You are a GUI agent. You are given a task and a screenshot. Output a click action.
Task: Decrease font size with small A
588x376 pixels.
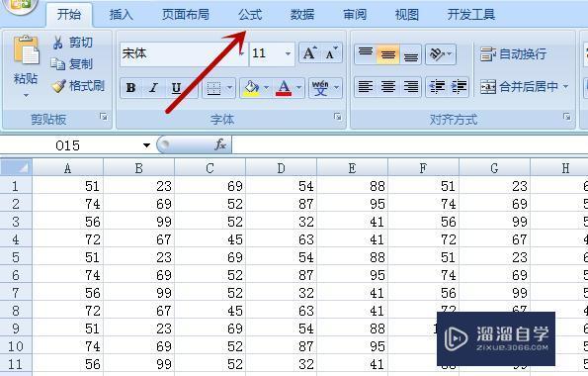(331, 53)
